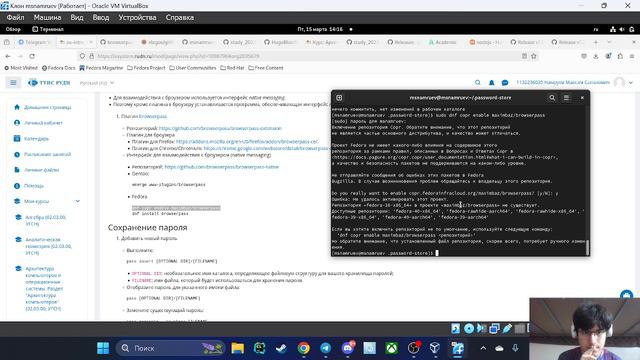Open the GNOME system status icons
Image resolution: width=640 pixels, height=360 pixels.
[x=622, y=29]
